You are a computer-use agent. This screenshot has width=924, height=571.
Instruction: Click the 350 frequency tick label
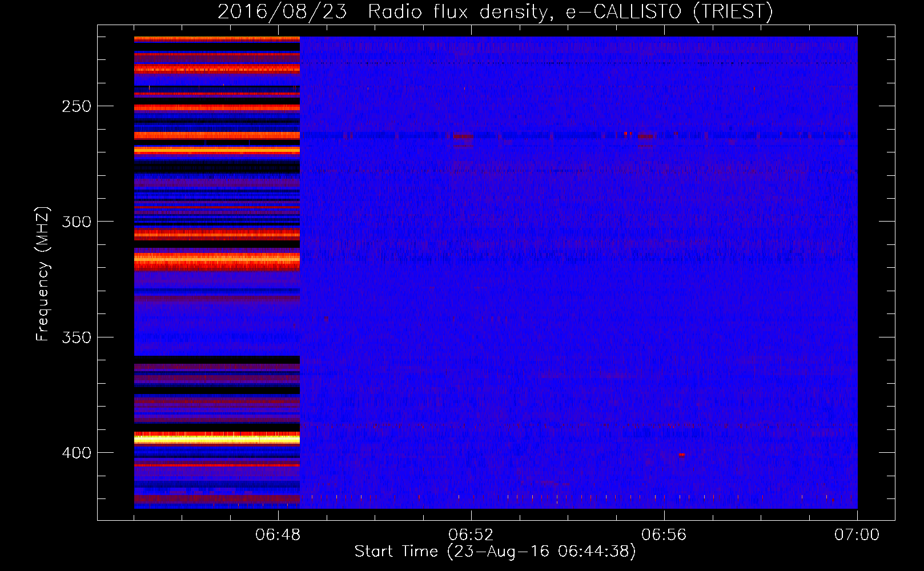tap(77, 337)
